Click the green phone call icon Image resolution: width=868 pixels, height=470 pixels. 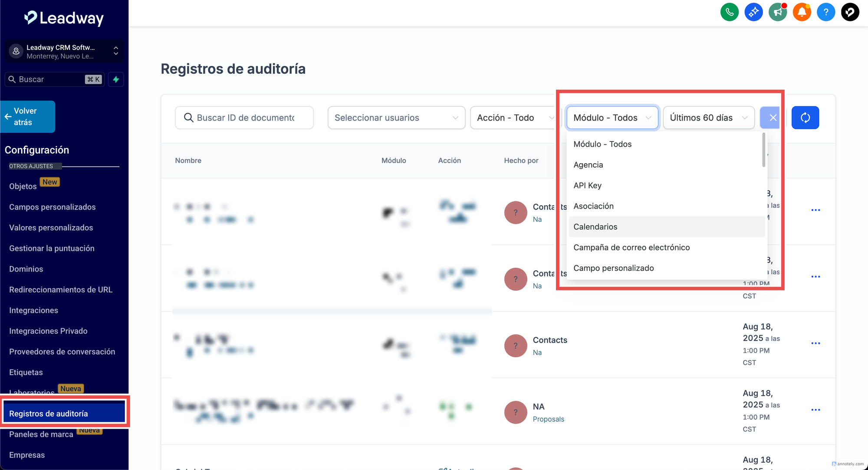[730, 12]
